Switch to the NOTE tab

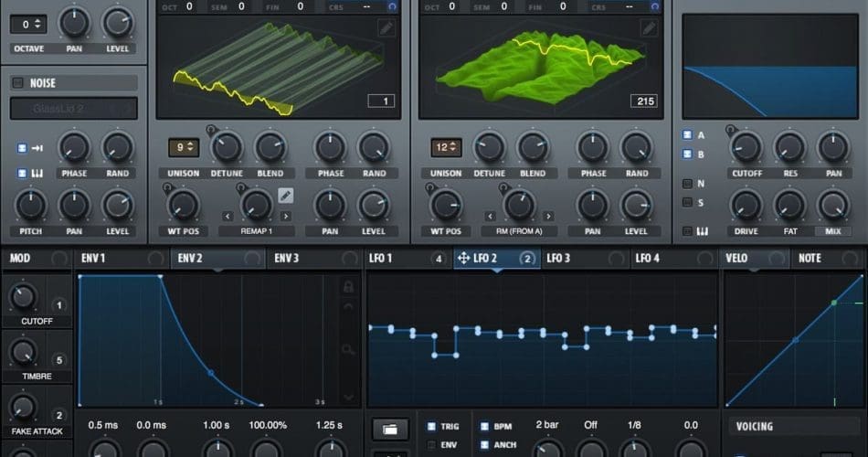coord(829,258)
